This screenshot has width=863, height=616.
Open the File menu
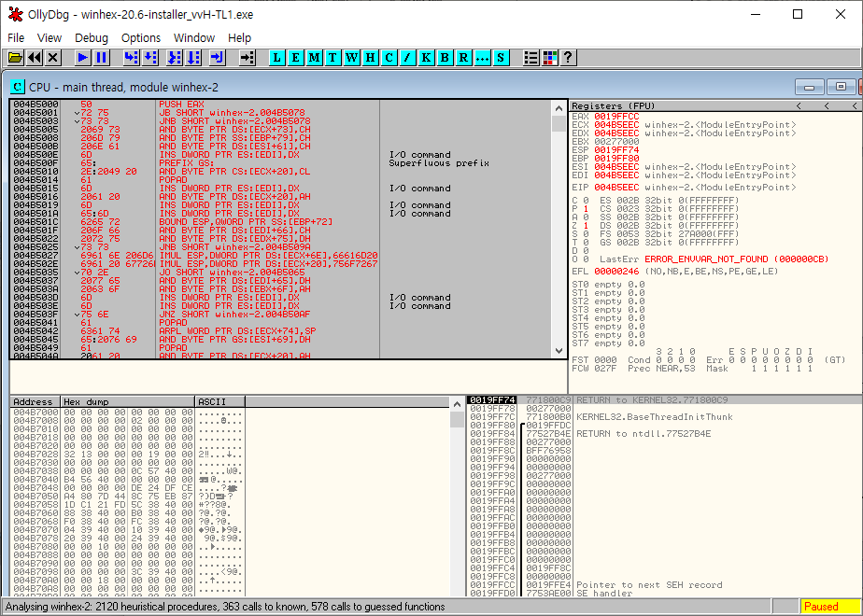(16, 37)
